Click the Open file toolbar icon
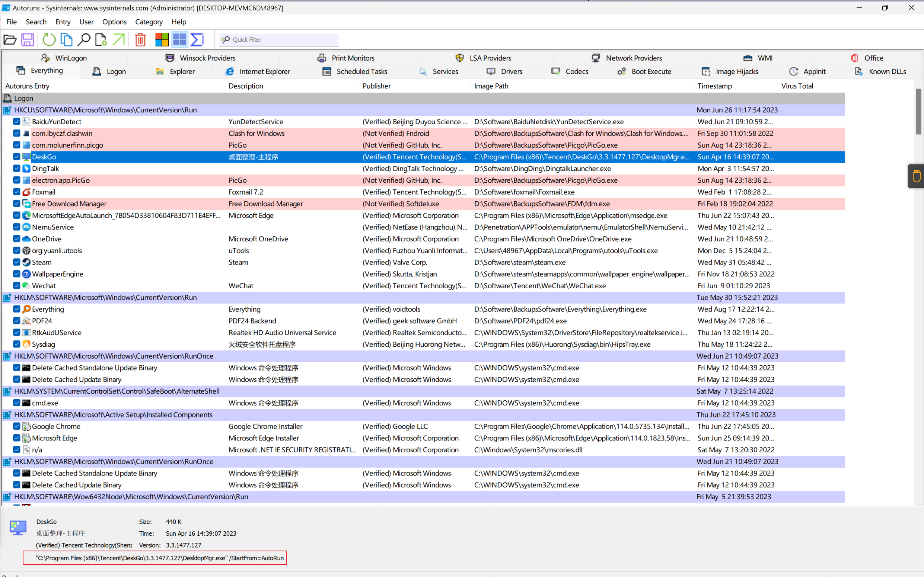The width and height of the screenshot is (924, 577). [10, 39]
